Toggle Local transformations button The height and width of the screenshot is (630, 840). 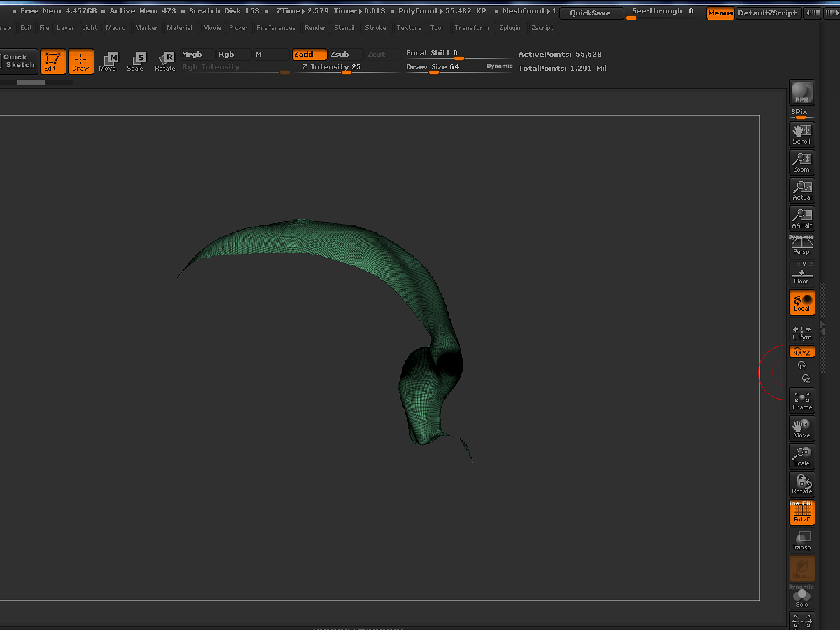click(x=801, y=302)
